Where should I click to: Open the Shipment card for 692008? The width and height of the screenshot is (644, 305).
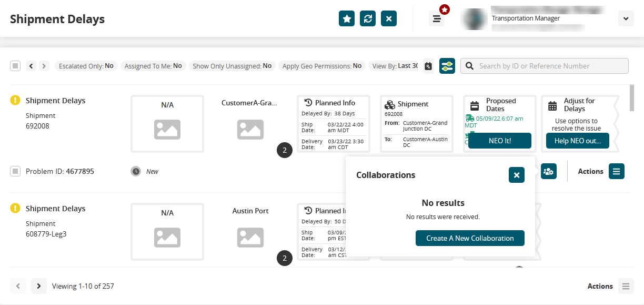pyautogui.click(x=417, y=124)
